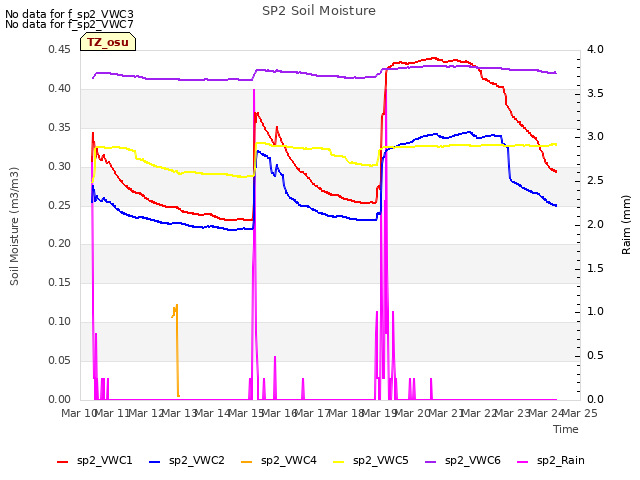
Task: Click the 0.20 left axis value
Action: point(60,244)
